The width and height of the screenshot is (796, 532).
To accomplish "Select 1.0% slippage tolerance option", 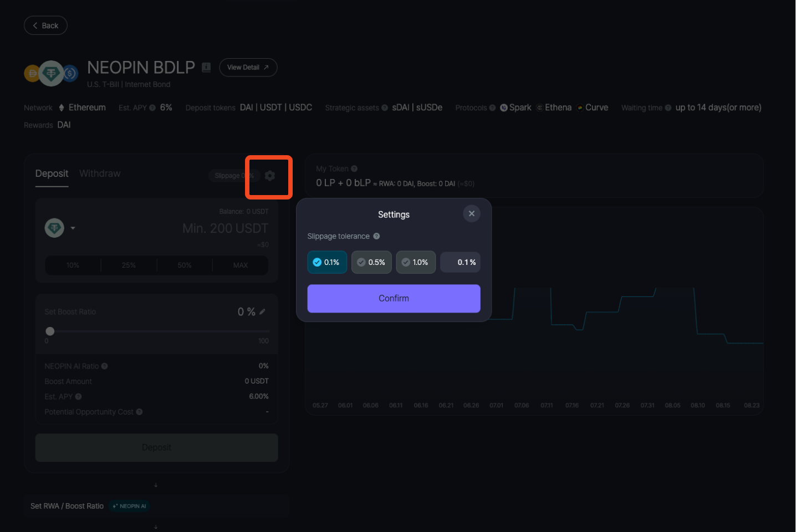I will (416, 262).
